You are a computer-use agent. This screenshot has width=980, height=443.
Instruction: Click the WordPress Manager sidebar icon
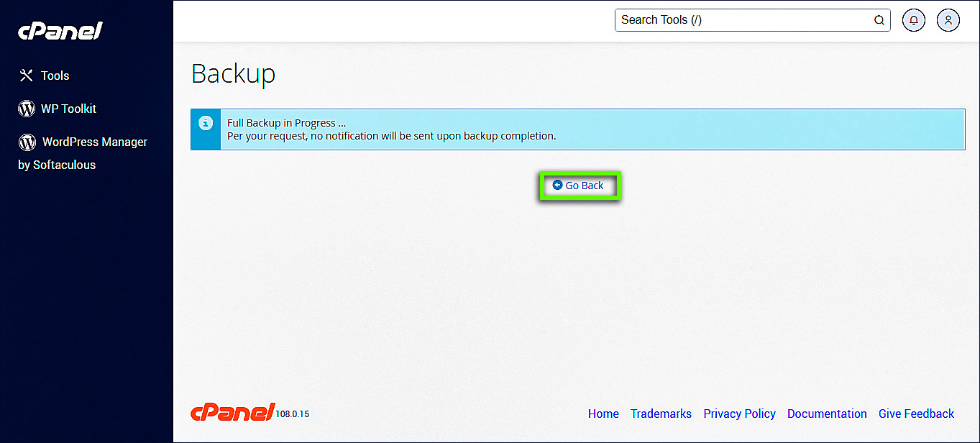coord(27,142)
